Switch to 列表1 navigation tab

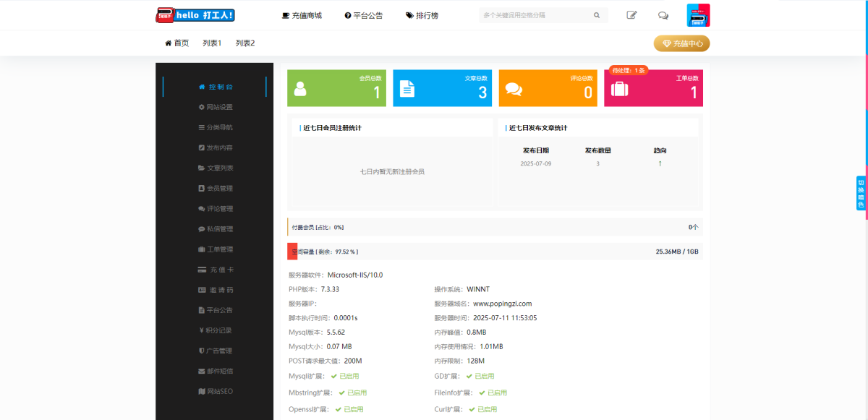[x=212, y=43]
